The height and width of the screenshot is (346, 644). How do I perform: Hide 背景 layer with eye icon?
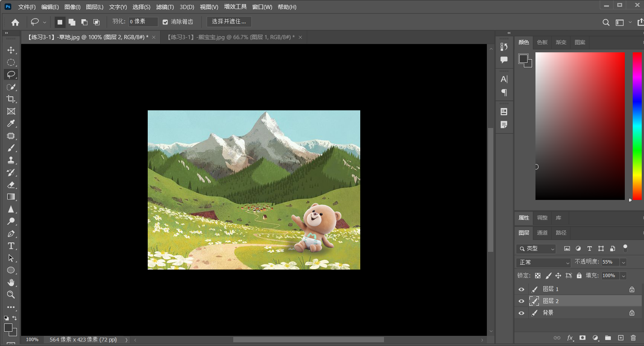tap(522, 313)
